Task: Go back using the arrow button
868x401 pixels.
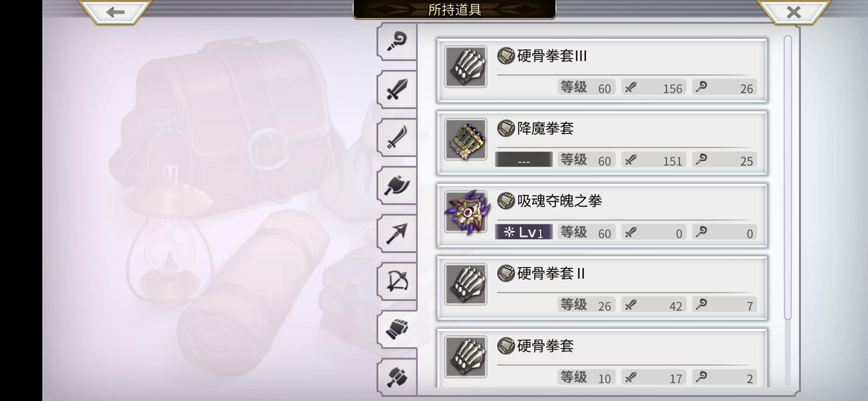Action: pyautogui.click(x=115, y=12)
